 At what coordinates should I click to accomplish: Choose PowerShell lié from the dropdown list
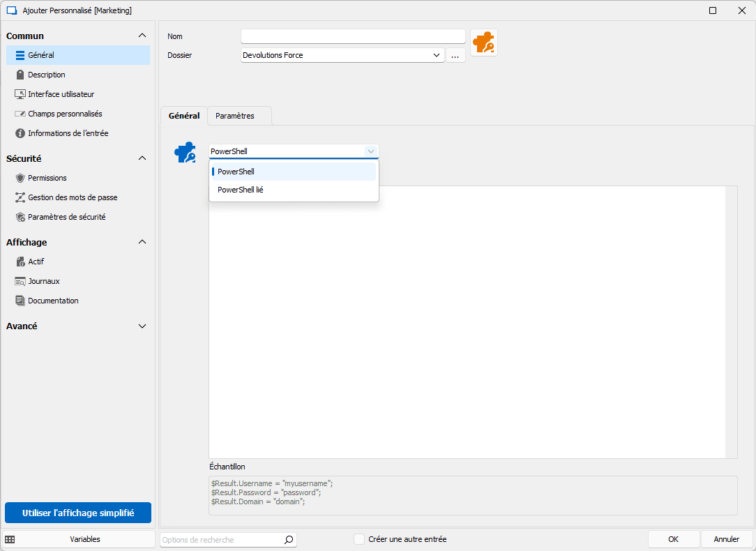tap(240, 190)
